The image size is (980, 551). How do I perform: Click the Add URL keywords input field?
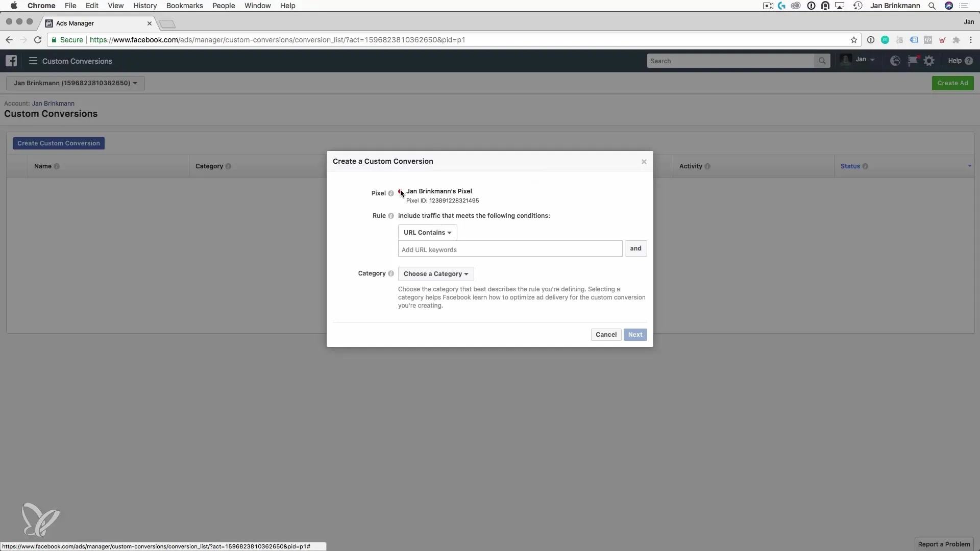pos(510,249)
